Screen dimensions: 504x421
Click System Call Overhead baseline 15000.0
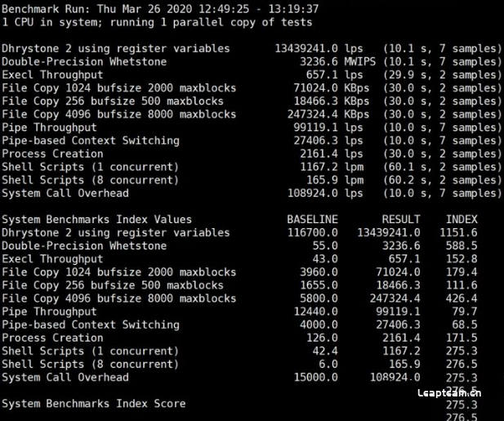pyautogui.click(x=315, y=378)
